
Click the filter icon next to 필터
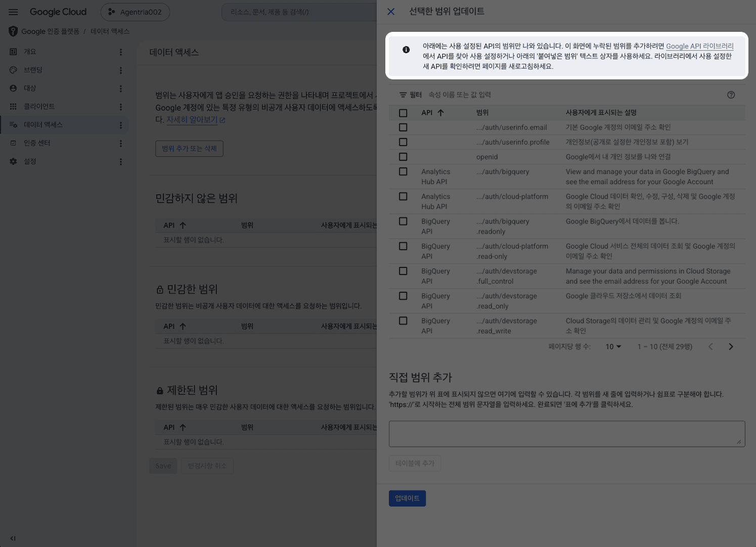tap(403, 95)
